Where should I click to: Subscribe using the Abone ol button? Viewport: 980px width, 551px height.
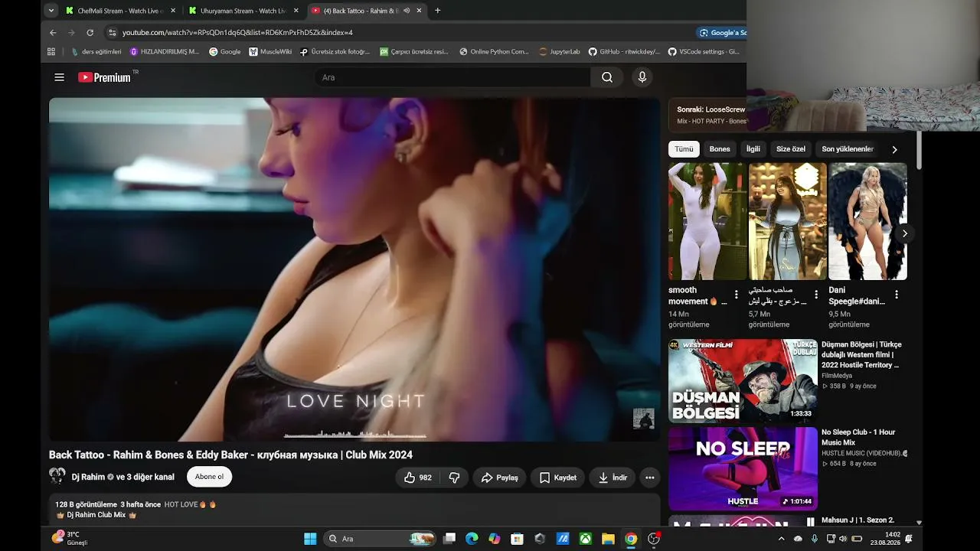[209, 477]
